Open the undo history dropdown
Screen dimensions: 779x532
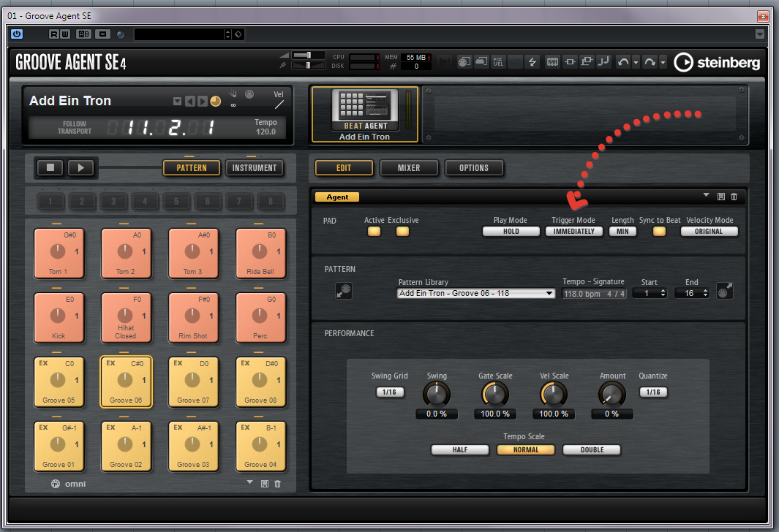click(x=636, y=63)
